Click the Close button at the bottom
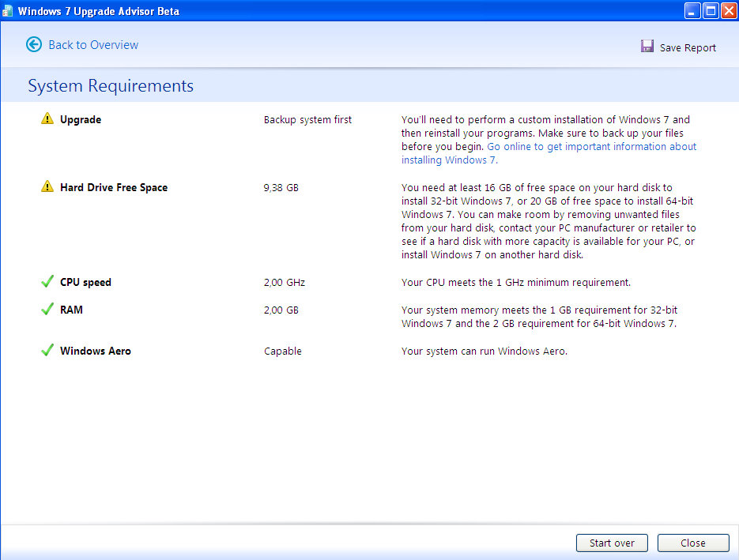Screen dimensions: 739x560 pos(693,543)
